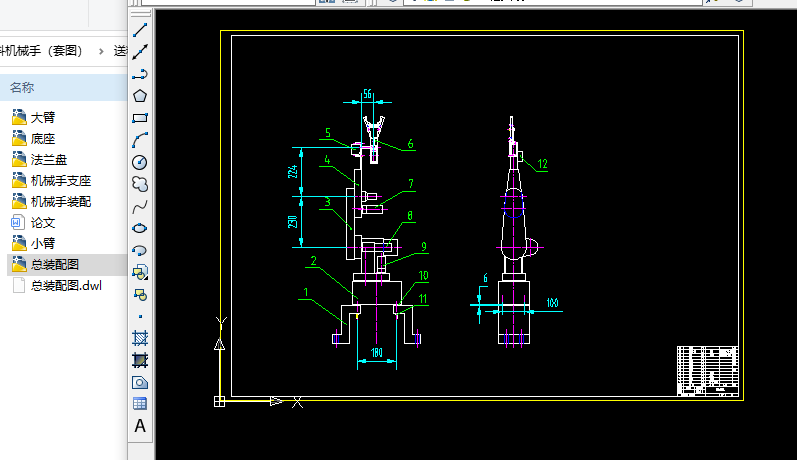Choose the Circle tool

click(x=140, y=162)
